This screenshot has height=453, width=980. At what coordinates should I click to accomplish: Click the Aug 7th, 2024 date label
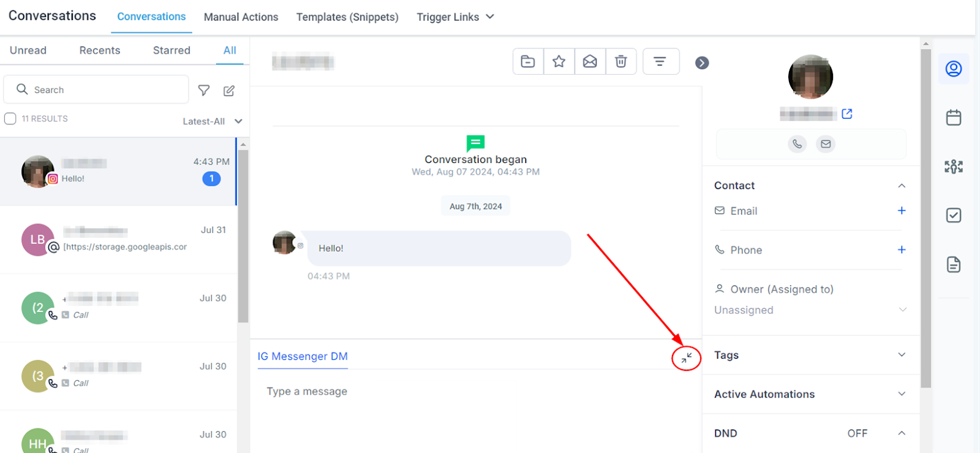coord(475,206)
